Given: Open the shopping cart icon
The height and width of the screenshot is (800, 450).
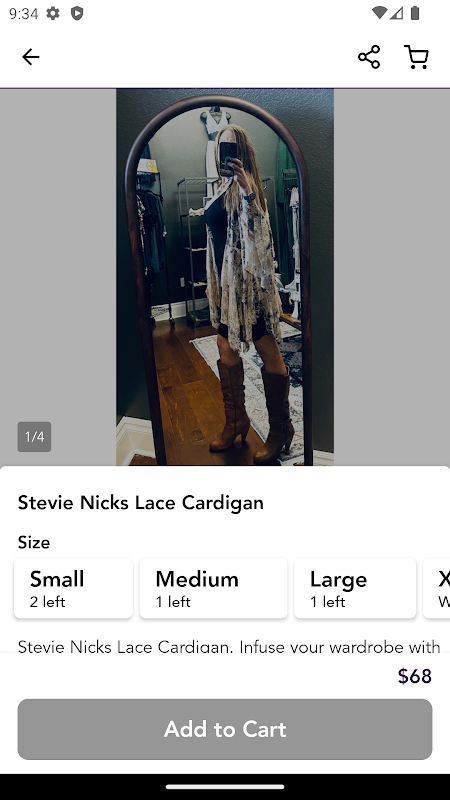Looking at the screenshot, I should tap(416, 57).
